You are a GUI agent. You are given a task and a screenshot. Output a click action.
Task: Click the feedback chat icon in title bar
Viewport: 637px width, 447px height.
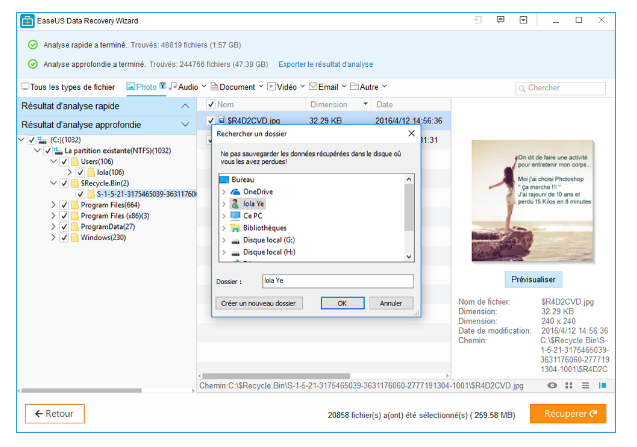tap(500, 20)
